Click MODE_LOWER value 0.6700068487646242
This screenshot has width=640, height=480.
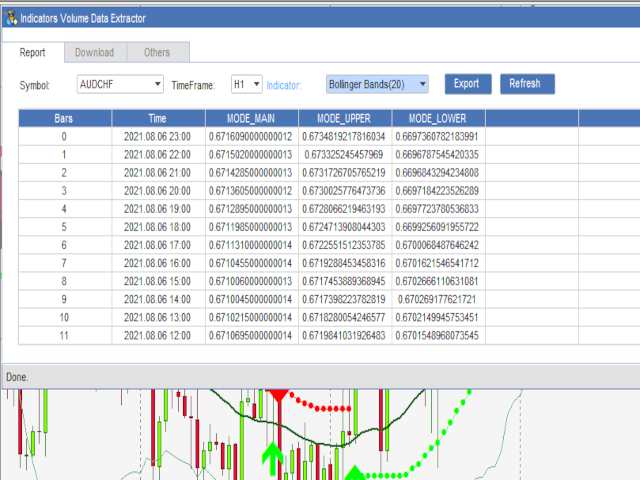[x=437, y=245]
